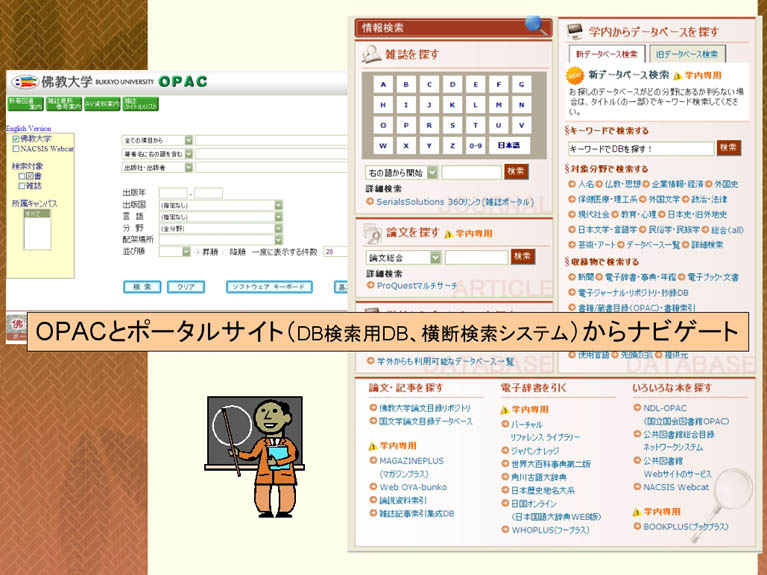Switch to 新データベース検索 tab
This screenshot has width=767, height=575.
point(607,54)
